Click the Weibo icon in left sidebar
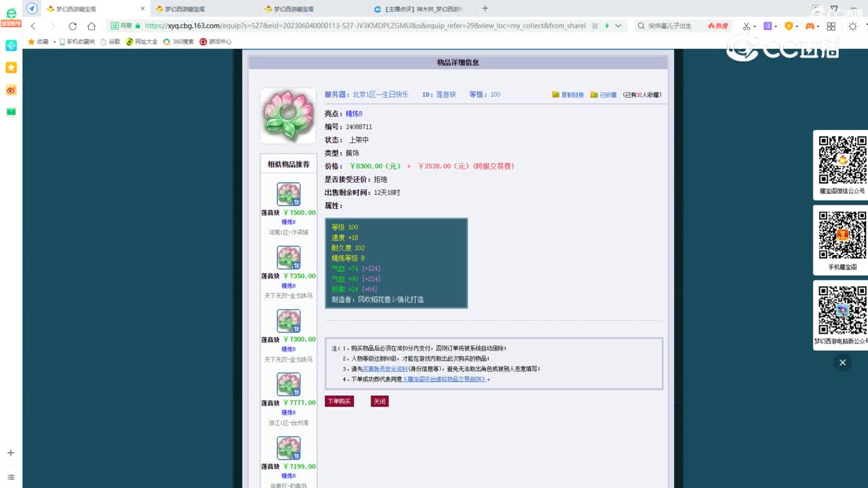This screenshot has height=488, width=868. click(10, 89)
